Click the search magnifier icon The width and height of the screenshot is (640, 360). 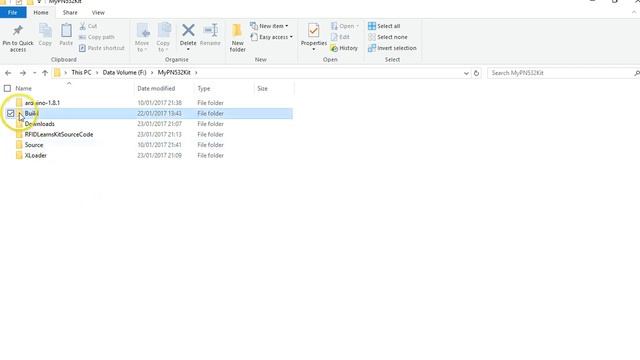point(637,73)
